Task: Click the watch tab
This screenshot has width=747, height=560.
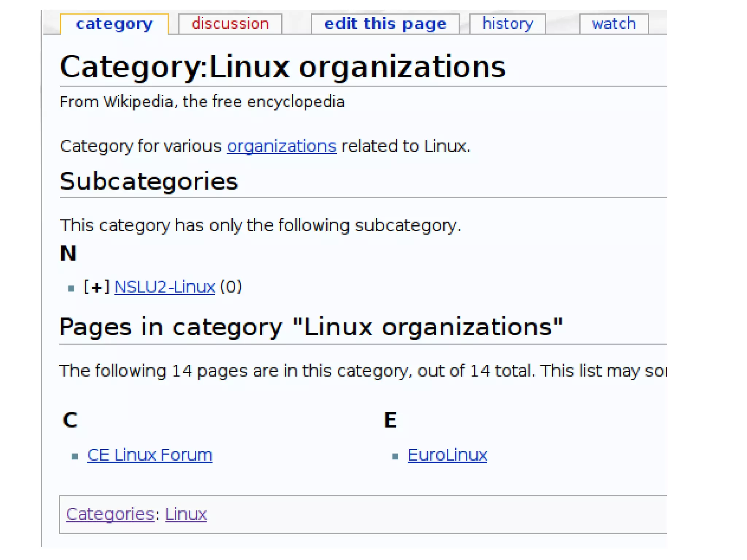Action: pyautogui.click(x=614, y=24)
